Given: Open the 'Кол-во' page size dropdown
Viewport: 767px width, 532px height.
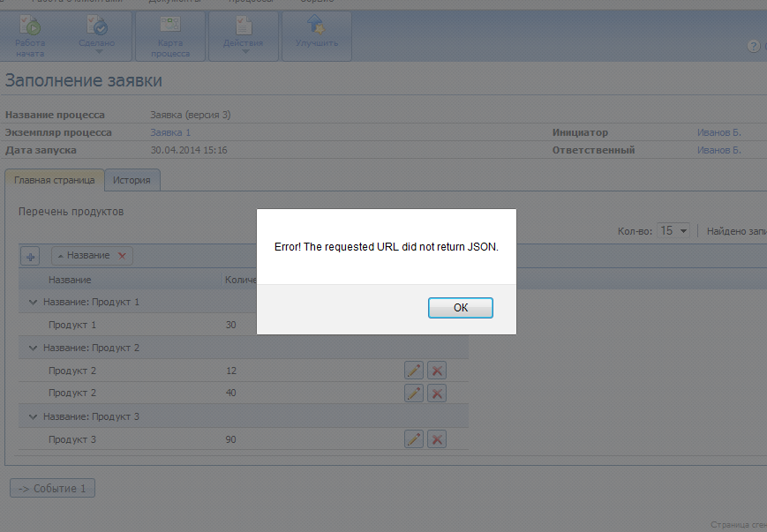Looking at the screenshot, I should pos(673,230).
